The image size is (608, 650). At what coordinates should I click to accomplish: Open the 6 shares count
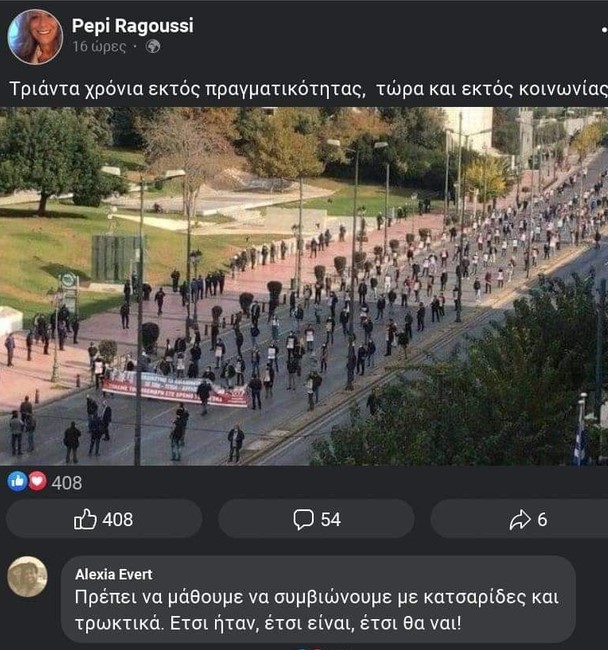pyautogui.click(x=542, y=519)
